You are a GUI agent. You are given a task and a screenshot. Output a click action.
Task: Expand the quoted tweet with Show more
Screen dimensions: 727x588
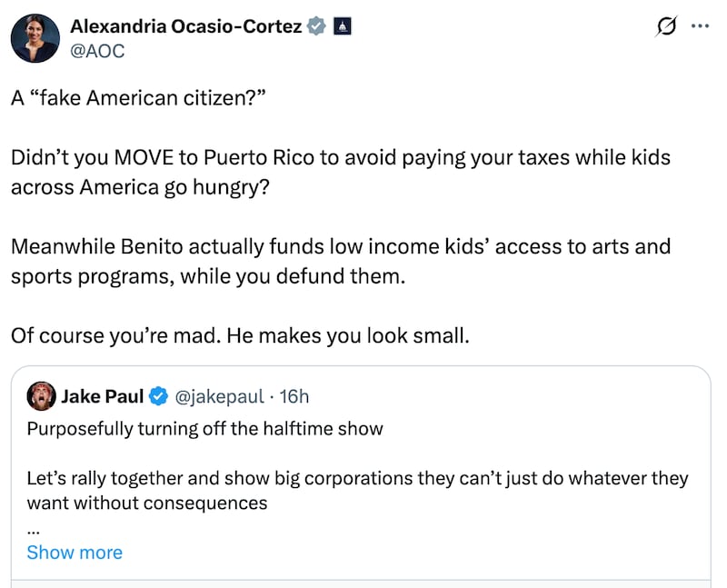pyautogui.click(x=75, y=553)
